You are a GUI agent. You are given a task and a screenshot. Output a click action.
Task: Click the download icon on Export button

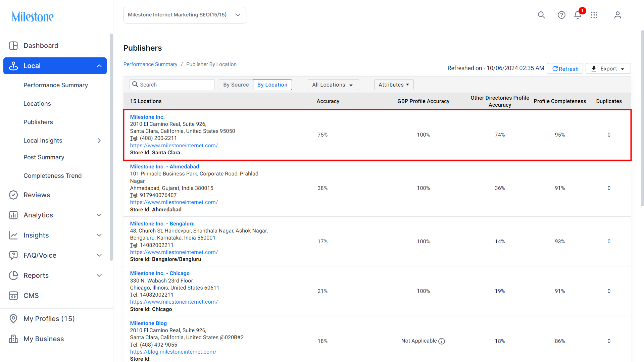pyautogui.click(x=594, y=69)
